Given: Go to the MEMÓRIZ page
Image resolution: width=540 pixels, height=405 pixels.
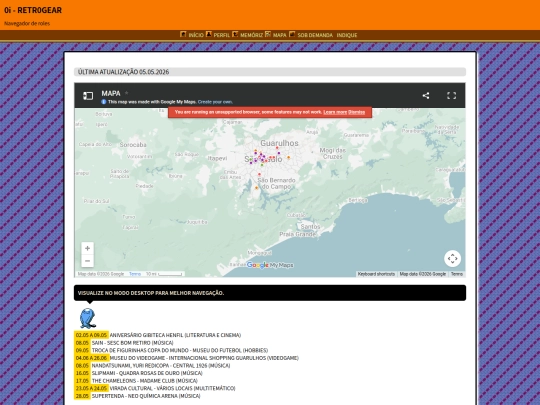Looking at the screenshot, I should coord(251,35).
